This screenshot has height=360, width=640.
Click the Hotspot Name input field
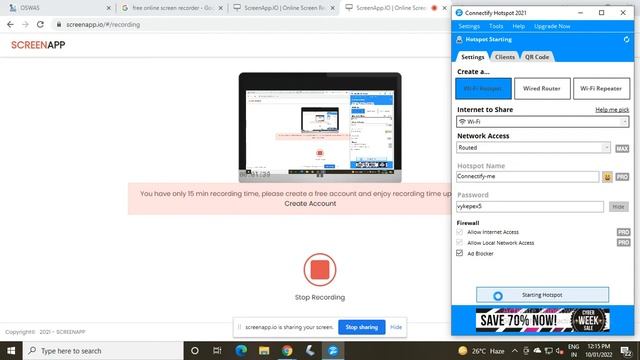[528, 177]
